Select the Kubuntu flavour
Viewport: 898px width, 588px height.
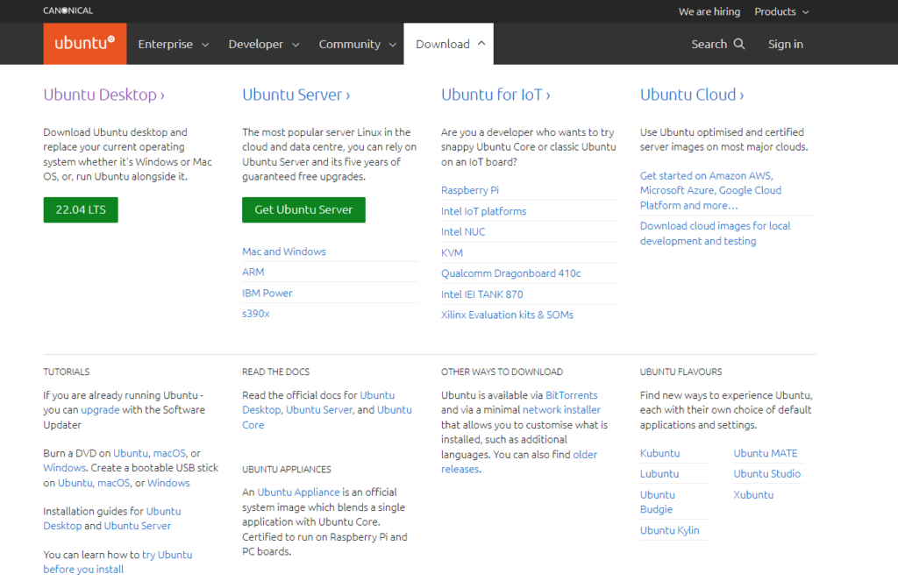(659, 453)
